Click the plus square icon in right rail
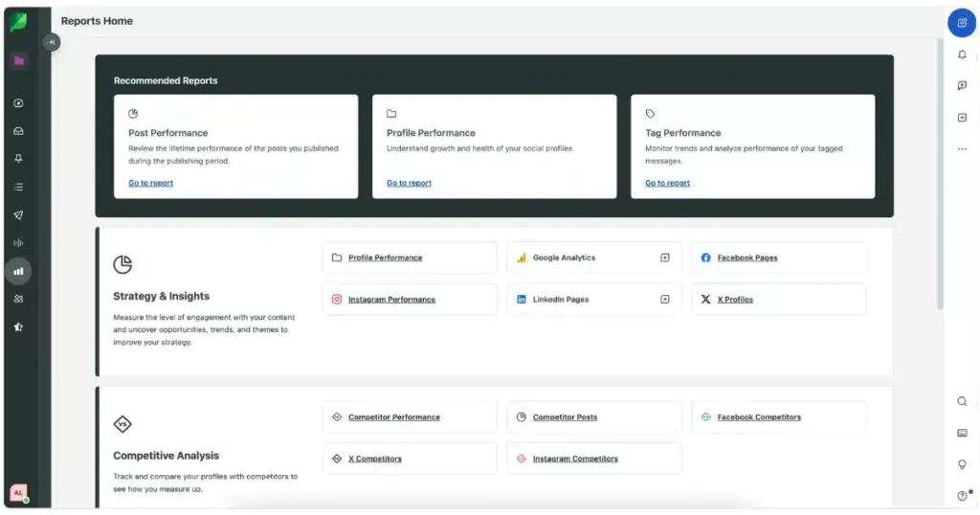The image size is (980, 515). click(962, 118)
